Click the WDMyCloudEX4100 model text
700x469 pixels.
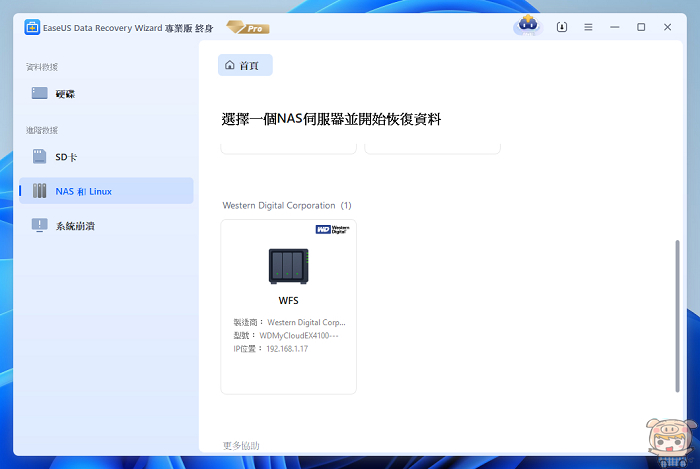[x=300, y=337]
